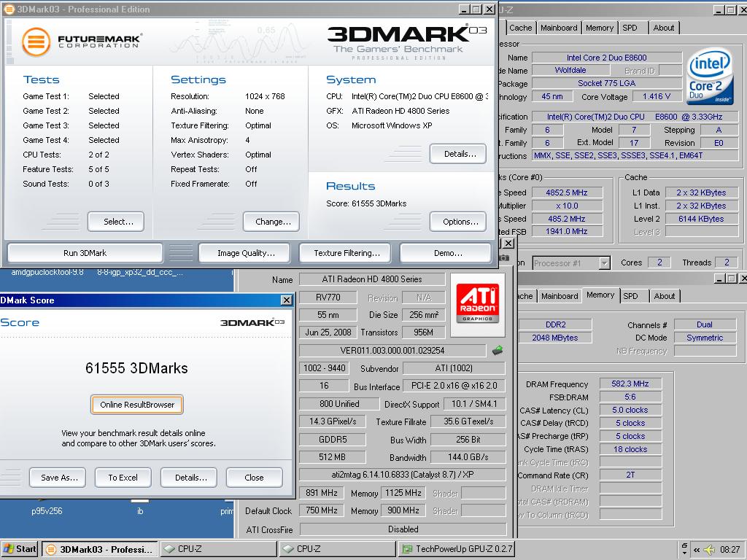Viewport: 747px width, 560px height.
Task: Close the 3DMark Score dialog via Close button
Action: click(255, 477)
